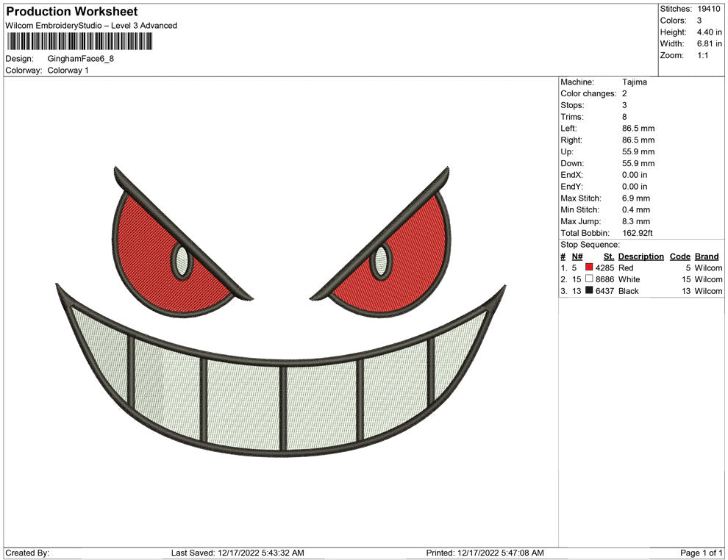Viewport: 728px width, 560px height.
Task: Click the 'St.' column header
Action: coord(609,256)
